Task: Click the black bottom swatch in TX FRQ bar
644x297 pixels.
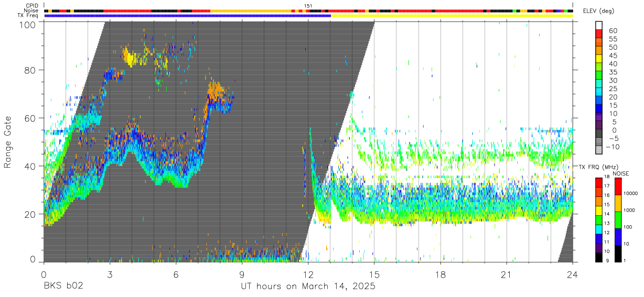Action: 599,257
